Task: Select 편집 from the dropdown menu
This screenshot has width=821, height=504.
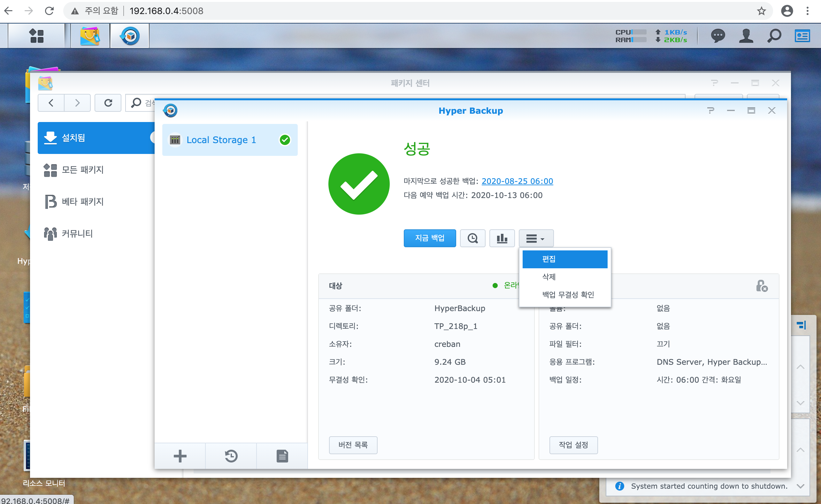Action: click(x=565, y=259)
